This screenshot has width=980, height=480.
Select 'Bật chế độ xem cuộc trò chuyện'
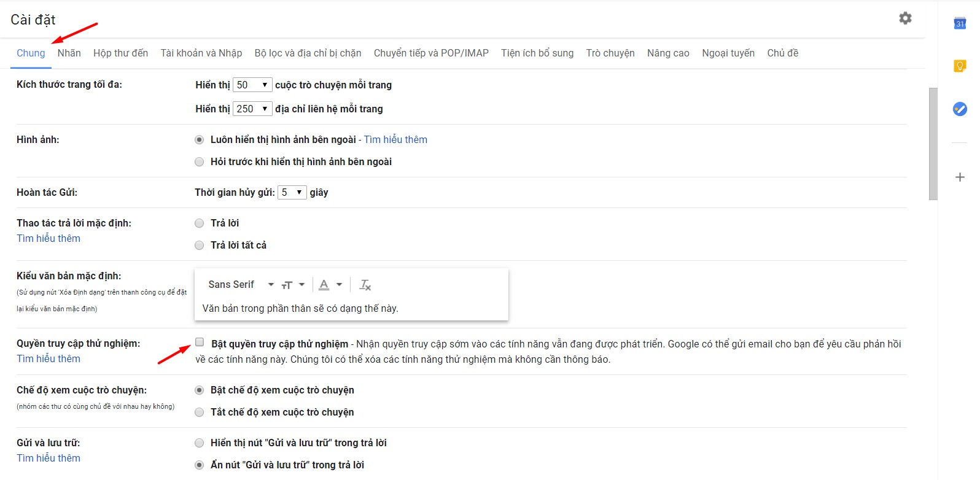(x=199, y=390)
